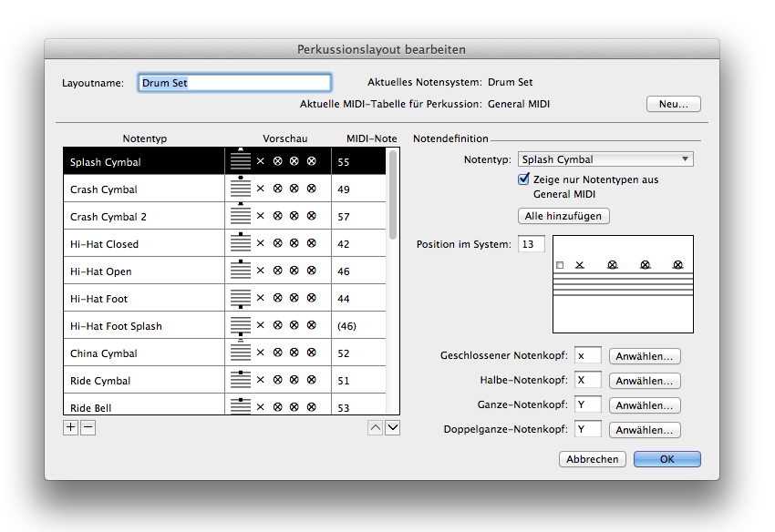Click the Notentyp column header
This screenshot has width=775, height=532.
144,138
